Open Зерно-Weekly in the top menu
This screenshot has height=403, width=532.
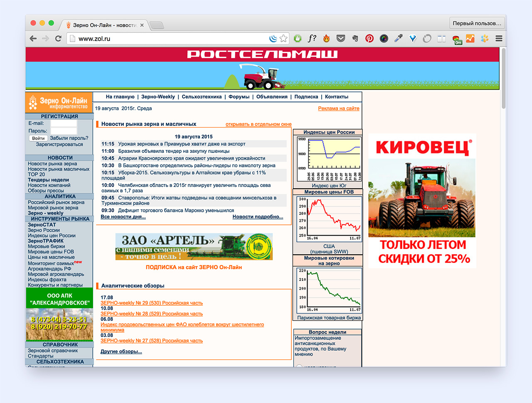pyautogui.click(x=158, y=97)
